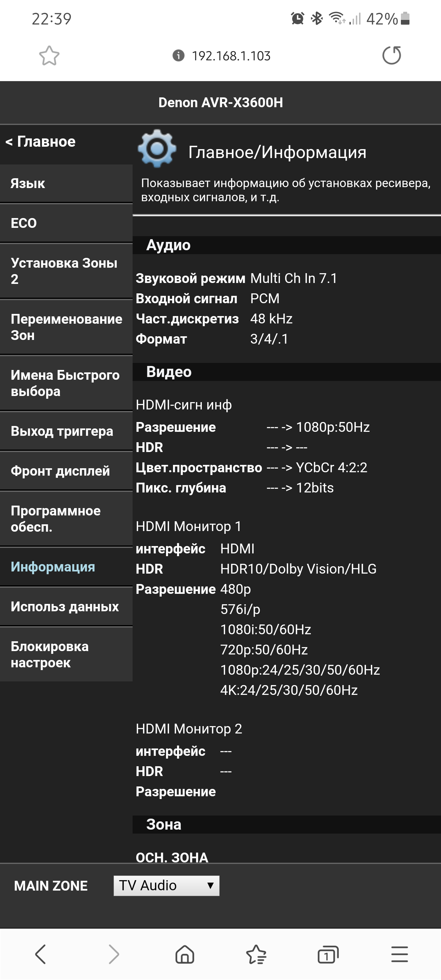Open the Язык settings item
441x980 pixels.
pos(66,183)
